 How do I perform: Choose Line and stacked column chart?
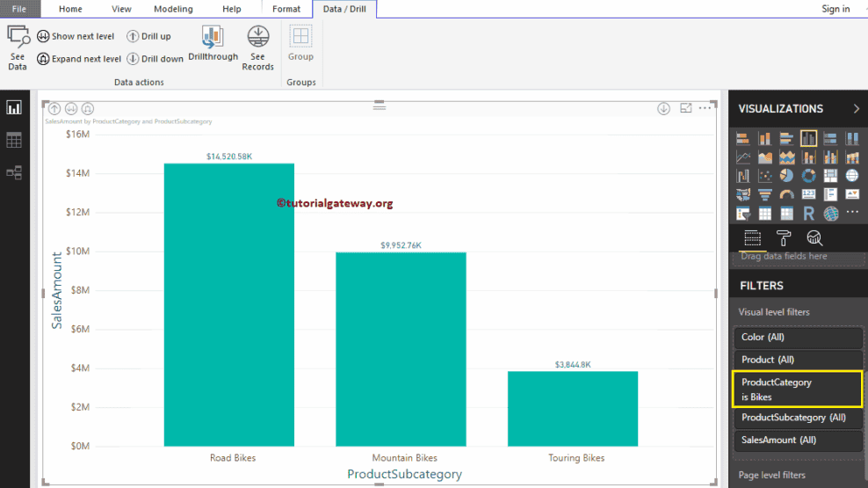[x=808, y=157]
